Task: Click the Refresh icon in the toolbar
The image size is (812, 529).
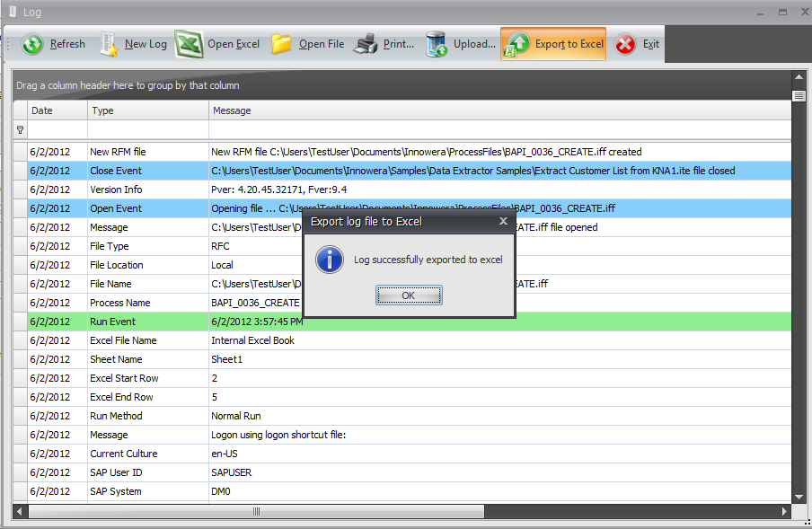Action: tap(31, 43)
